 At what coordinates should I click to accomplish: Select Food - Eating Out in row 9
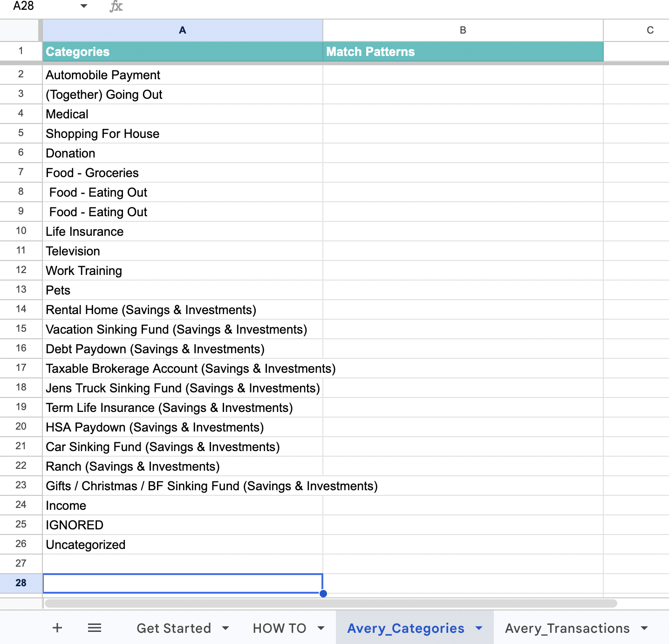coord(183,212)
